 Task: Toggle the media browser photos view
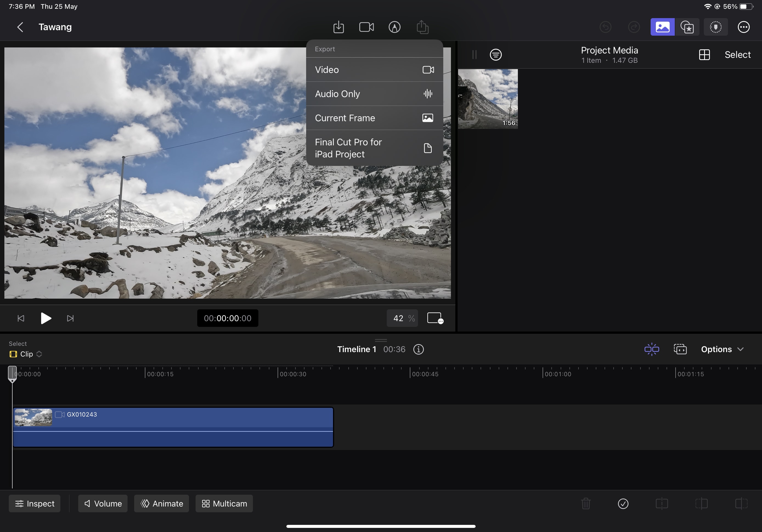(x=662, y=27)
